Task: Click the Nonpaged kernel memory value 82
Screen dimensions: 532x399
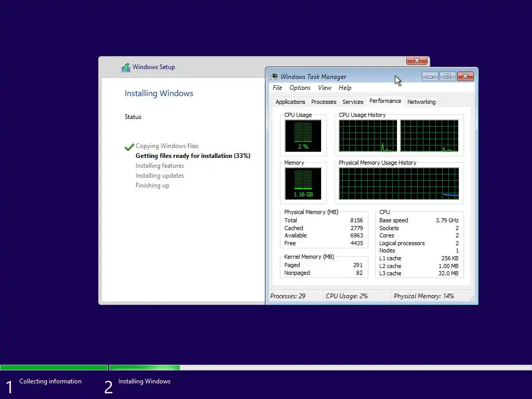Action: [x=360, y=273]
